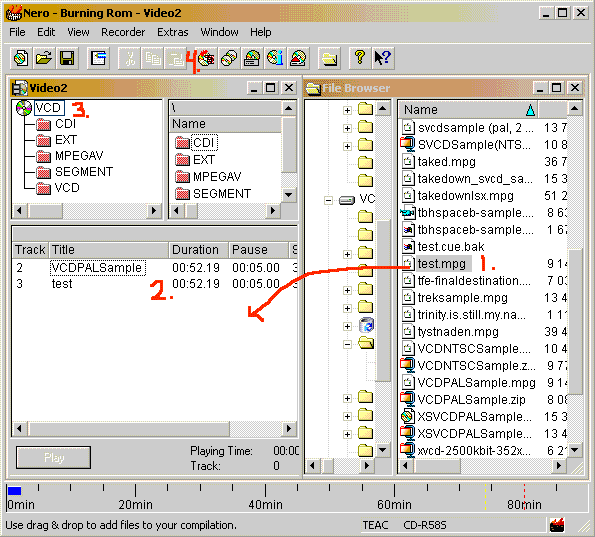This screenshot has height=537, width=595.
Task: Click the VCDPALSample.zip file icon
Action: tap(408, 399)
